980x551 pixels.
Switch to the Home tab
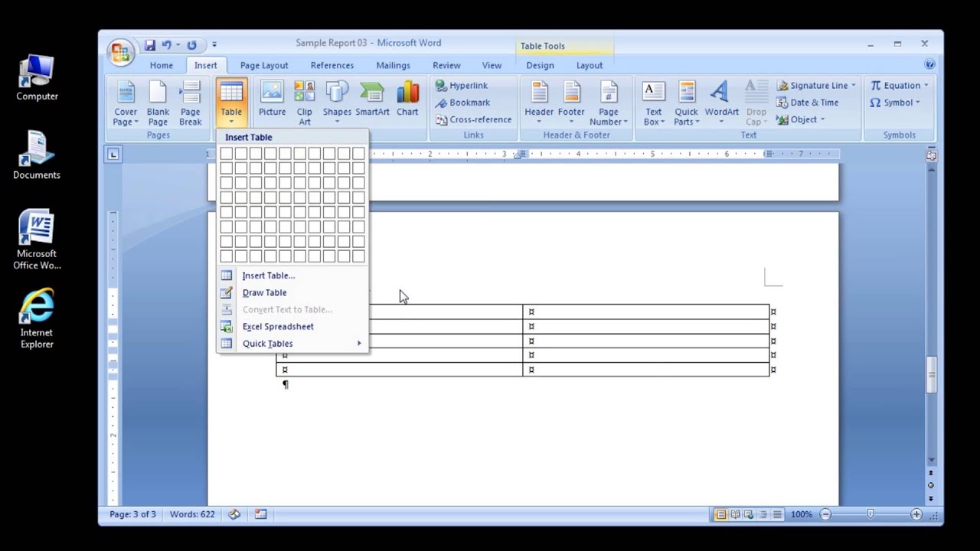point(162,65)
